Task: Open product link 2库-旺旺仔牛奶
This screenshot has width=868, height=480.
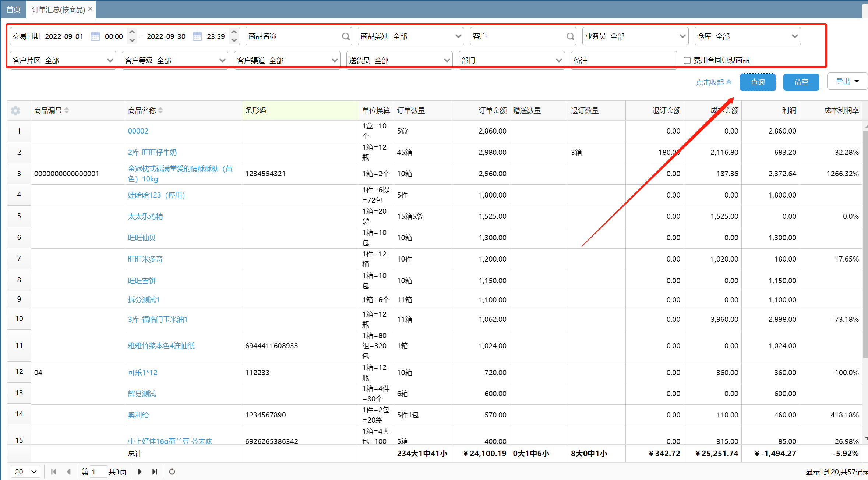Action: tap(152, 152)
